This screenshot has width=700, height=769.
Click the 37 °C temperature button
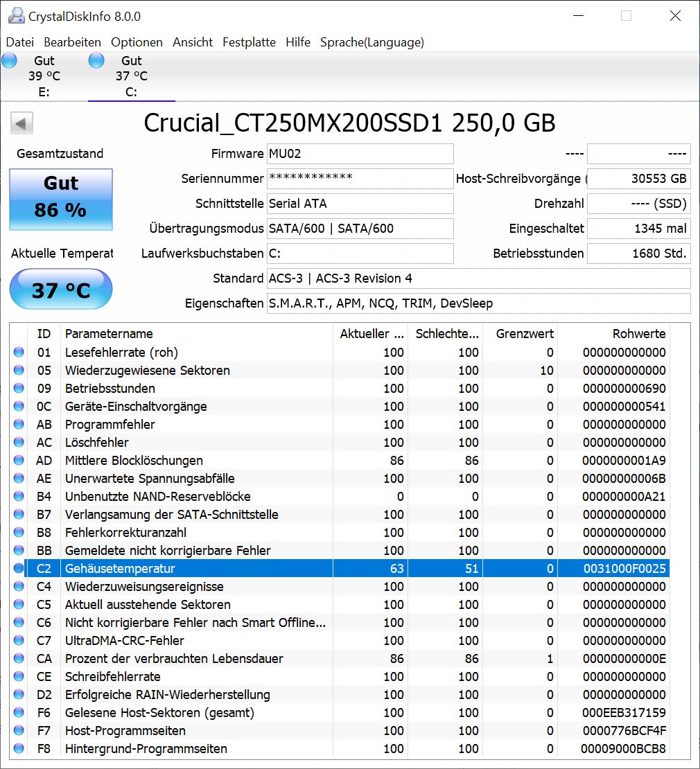(61, 290)
